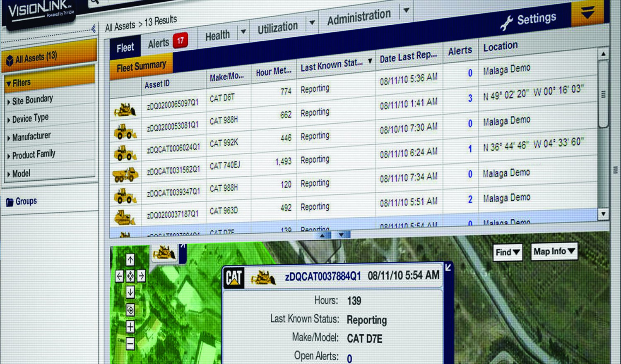Collapse the left sidebar with double chevron
Screen dimensions: 621x364
94,29
